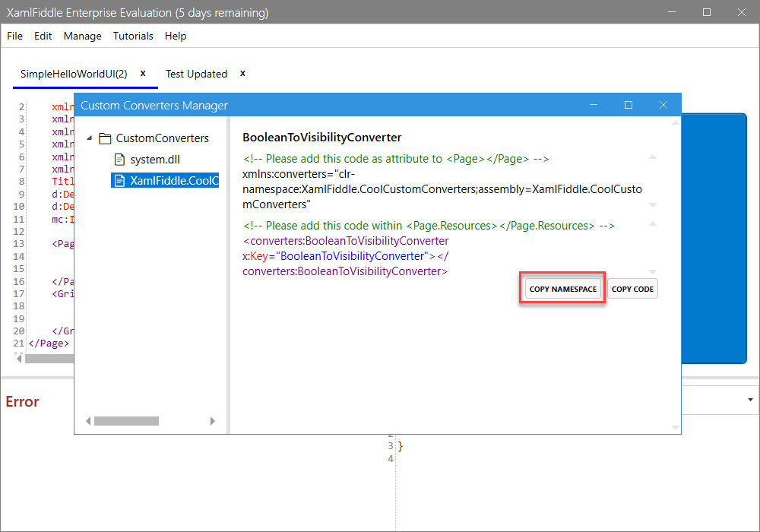Select system.dll in the converters tree
The image size is (760, 532).
pyautogui.click(x=155, y=160)
